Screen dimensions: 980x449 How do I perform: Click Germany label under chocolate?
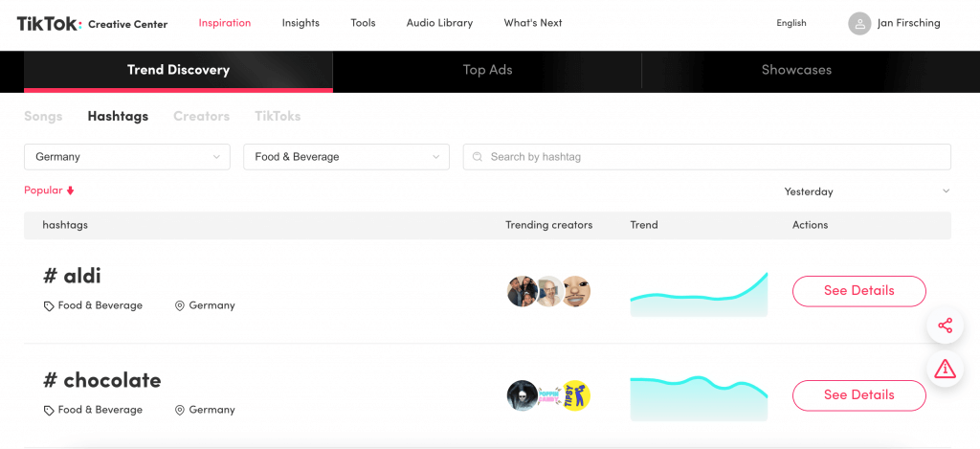[x=212, y=411]
